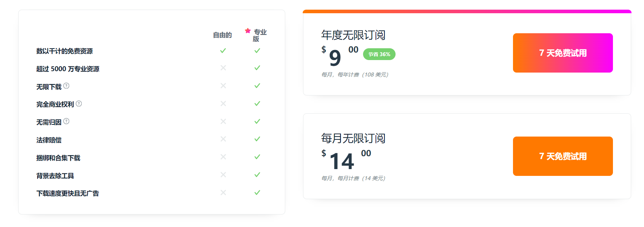Image resolution: width=644 pixels, height=227 pixels.
Task: Click the 每月无限订阅 plan title
Action: [x=353, y=138]
